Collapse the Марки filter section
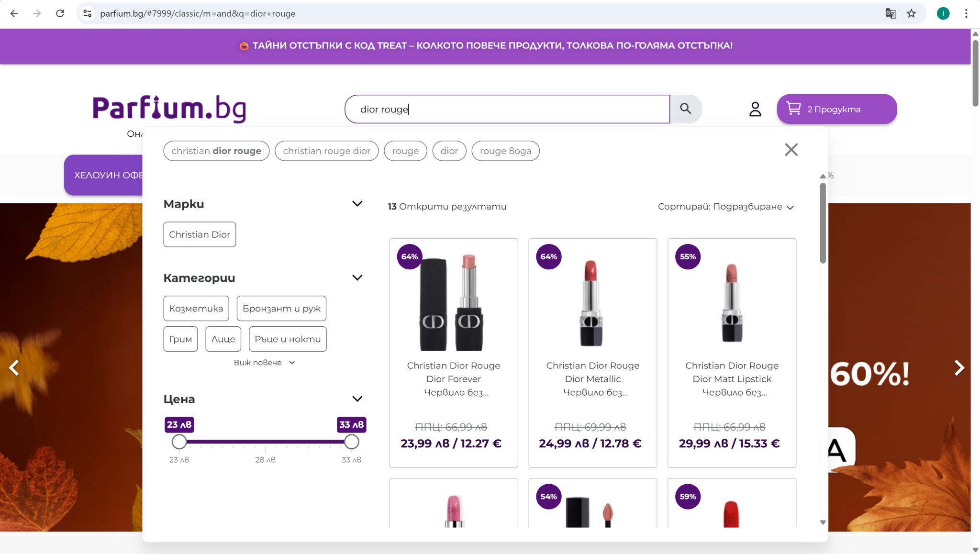980x554 pixels. coord(357,204)
